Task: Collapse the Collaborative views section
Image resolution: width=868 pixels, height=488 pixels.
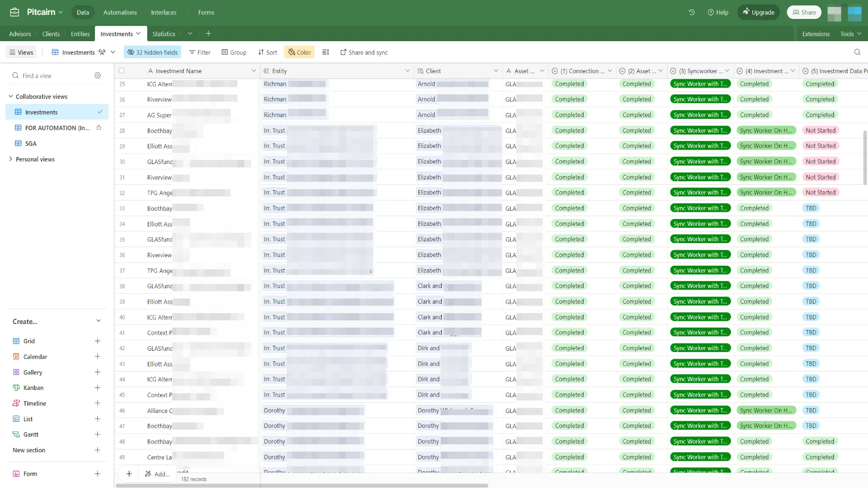Action: (11, 96)
